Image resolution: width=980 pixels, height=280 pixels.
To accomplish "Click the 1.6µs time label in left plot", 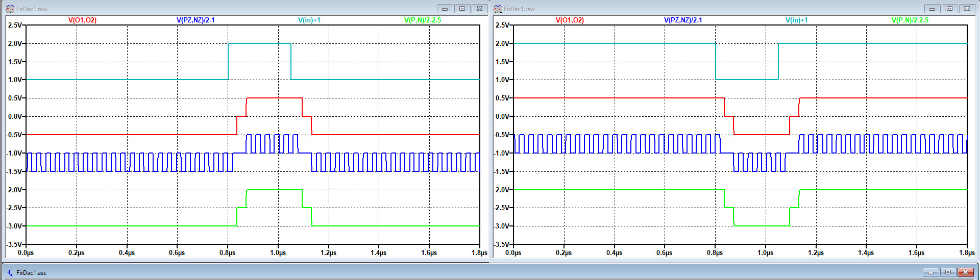I will pos(429,252).
